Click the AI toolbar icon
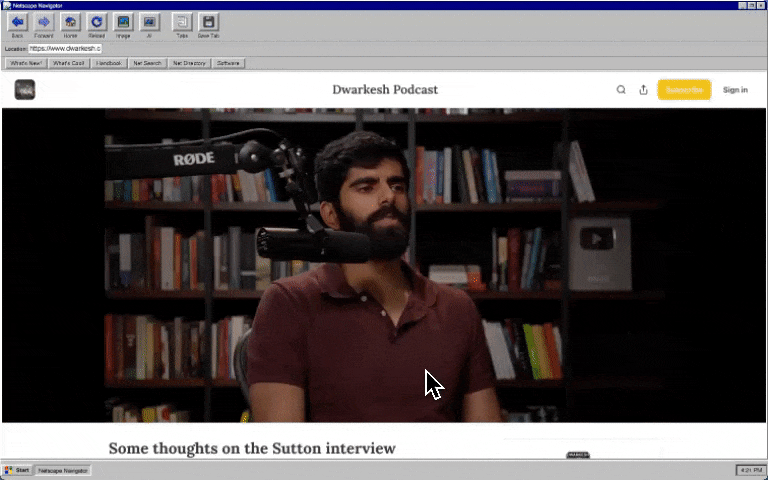The image size is (768, 480). [x=150, y=22]
